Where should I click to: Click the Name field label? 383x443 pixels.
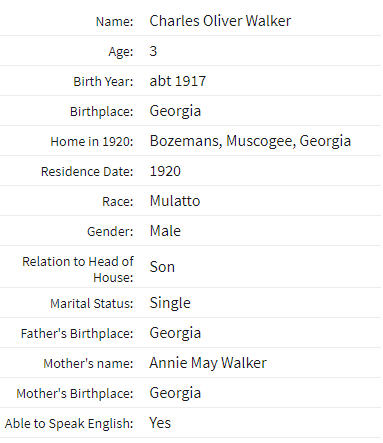pos(114,22)
